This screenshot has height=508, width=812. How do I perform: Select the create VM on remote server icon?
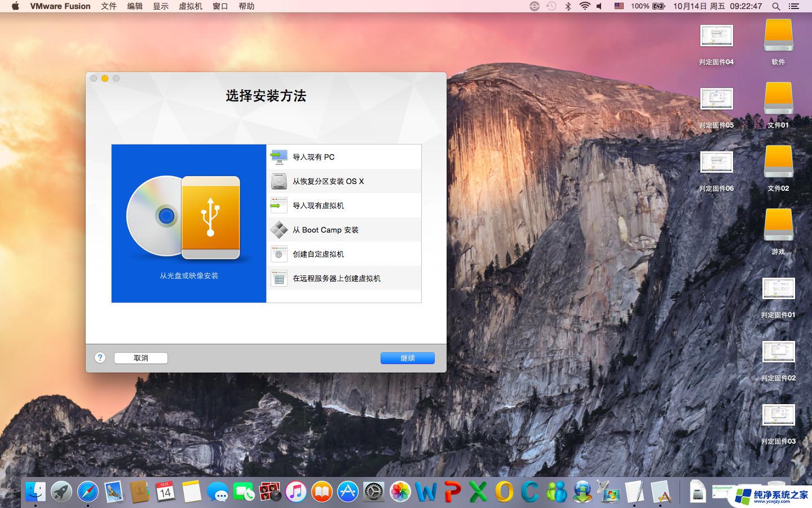click(279, 278)
